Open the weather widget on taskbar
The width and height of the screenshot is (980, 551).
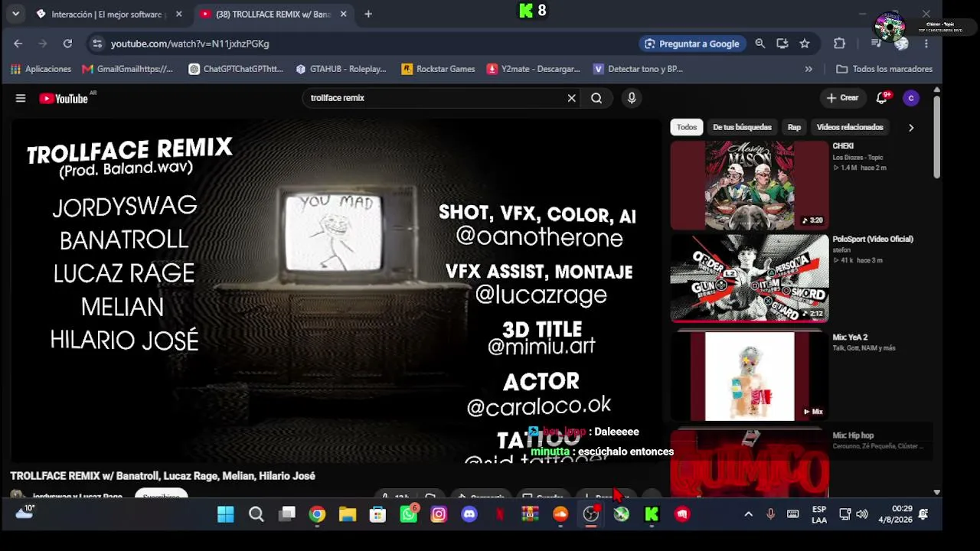(x=24, y=513)
